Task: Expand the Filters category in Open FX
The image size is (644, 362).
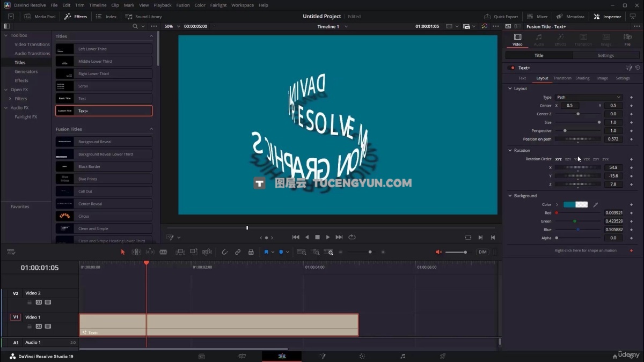Action: (x=10, y=99)
